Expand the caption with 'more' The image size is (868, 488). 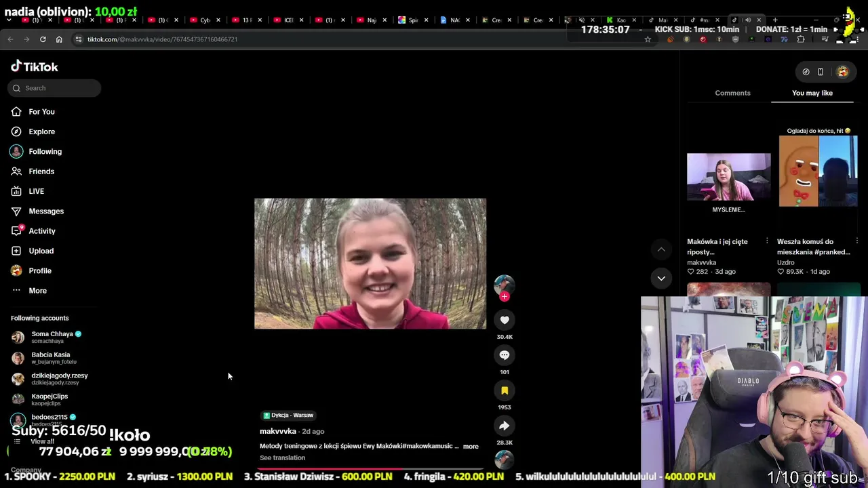471,447
